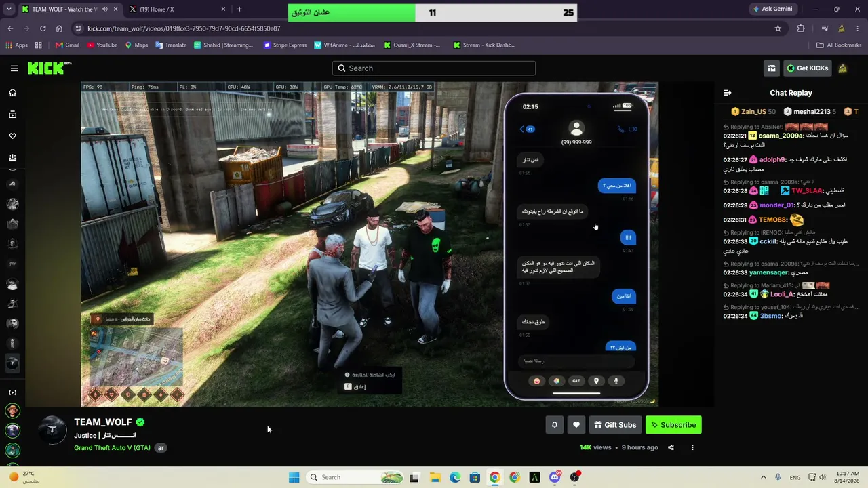
Task: Click the browser address bar URL
Action: tap(184, 28)
